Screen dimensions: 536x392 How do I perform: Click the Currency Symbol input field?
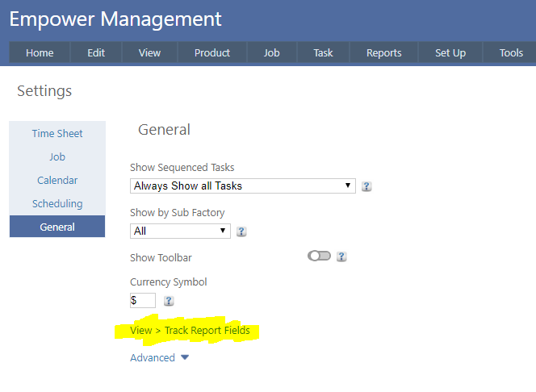[142, 301]
